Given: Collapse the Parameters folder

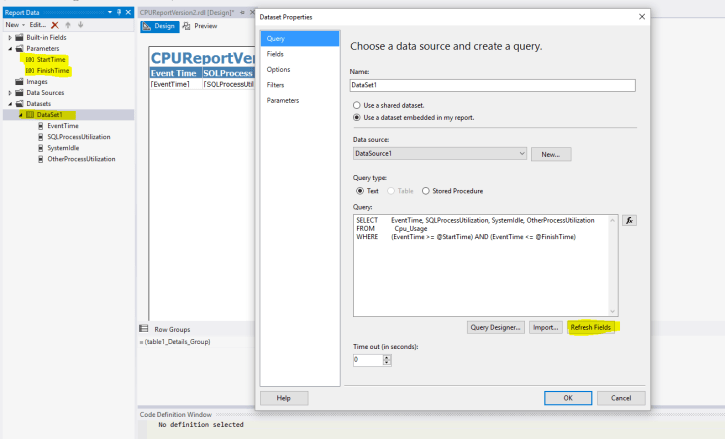Looking at the screenshot, I should (x=11, y=48).
